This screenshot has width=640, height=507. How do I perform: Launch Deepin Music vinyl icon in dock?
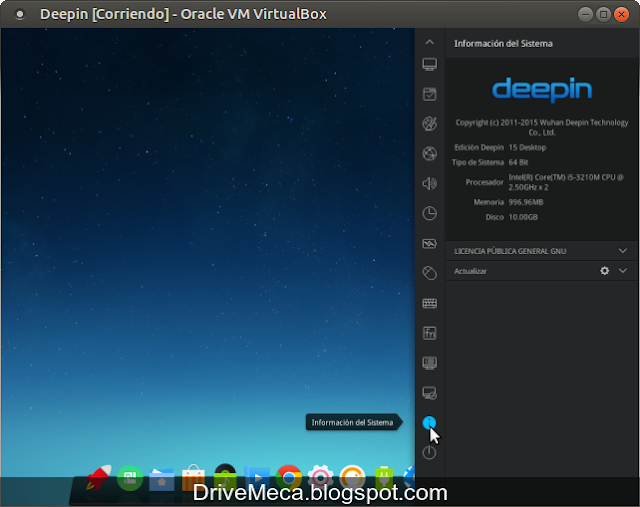tap(225, 477)
